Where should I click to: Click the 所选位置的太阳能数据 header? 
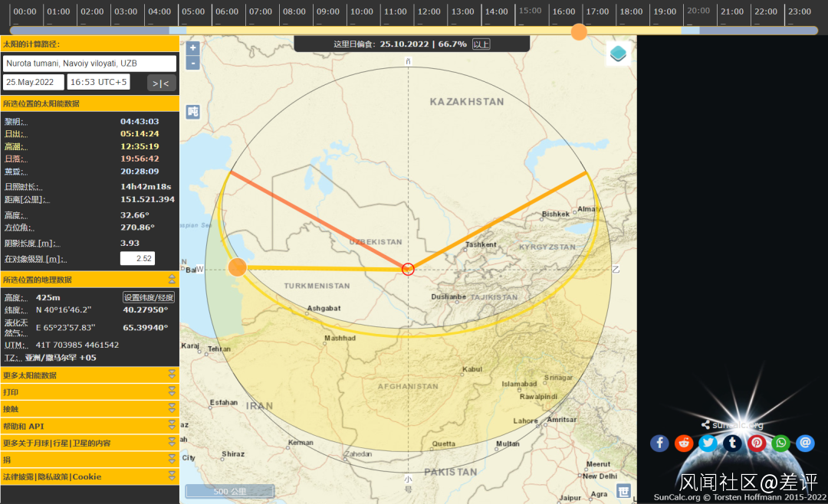pos(90,103)
